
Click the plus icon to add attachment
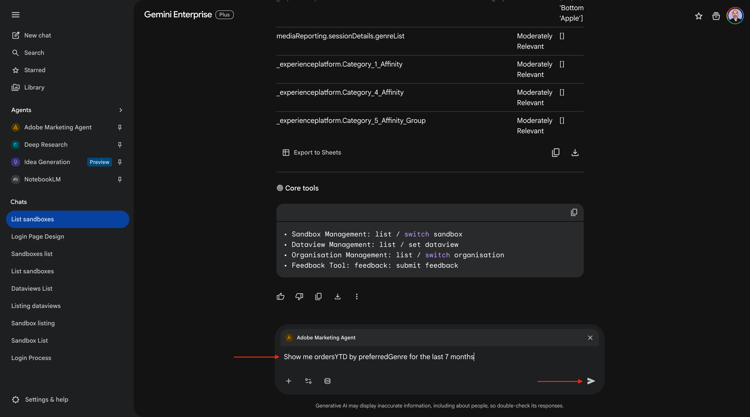point(289,381)
